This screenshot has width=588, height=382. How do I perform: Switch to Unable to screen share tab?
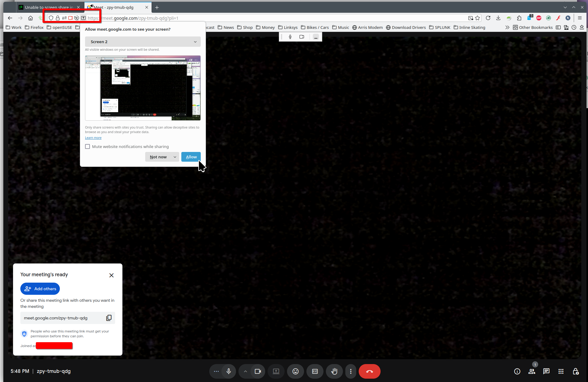click(49, 7)
